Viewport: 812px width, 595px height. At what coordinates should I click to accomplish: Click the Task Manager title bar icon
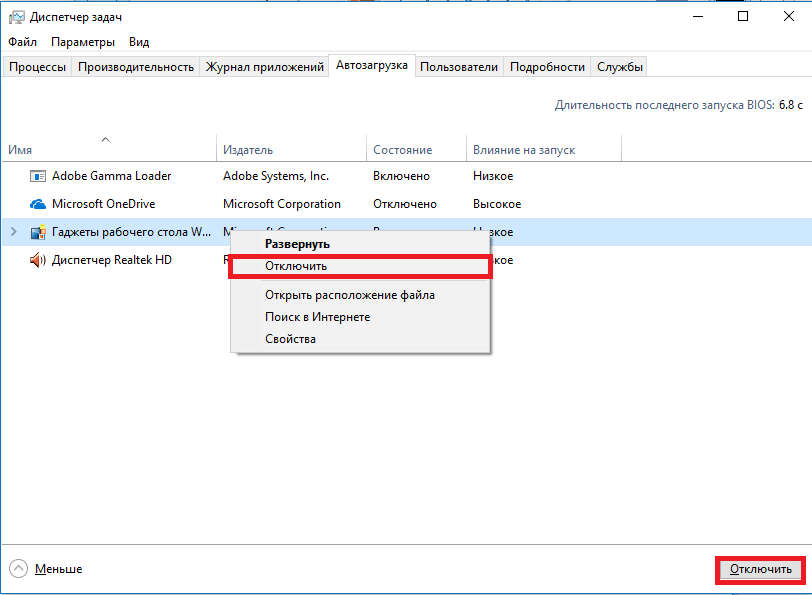click(16, 17)
